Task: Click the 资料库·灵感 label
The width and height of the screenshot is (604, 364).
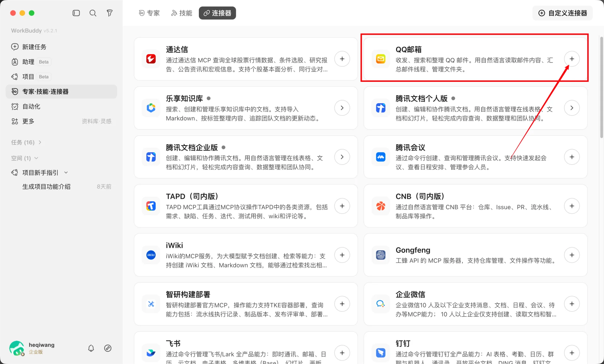Action: point(97,121)
